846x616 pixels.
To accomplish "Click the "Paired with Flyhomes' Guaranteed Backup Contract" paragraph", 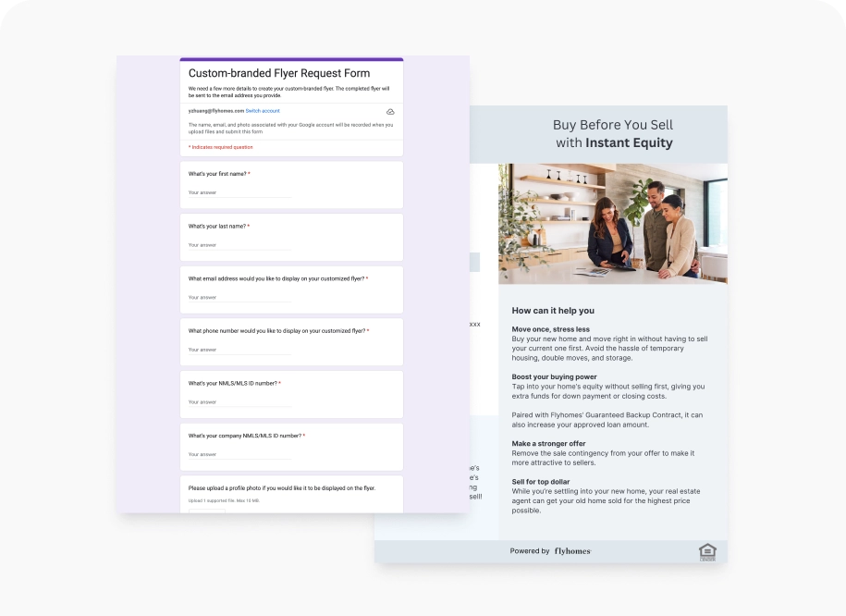I will tap(607, 420).
